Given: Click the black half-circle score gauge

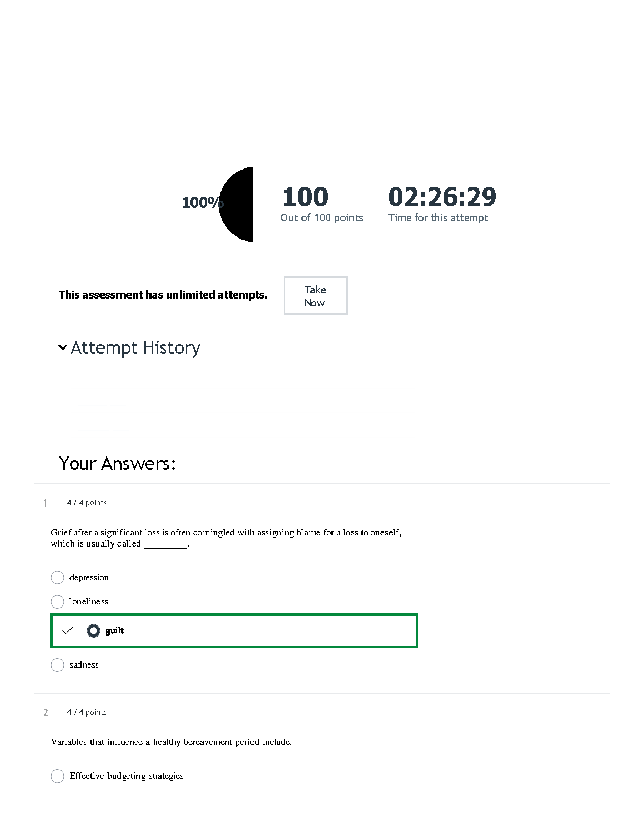Looking at the screenshot, I should point(238,204).
